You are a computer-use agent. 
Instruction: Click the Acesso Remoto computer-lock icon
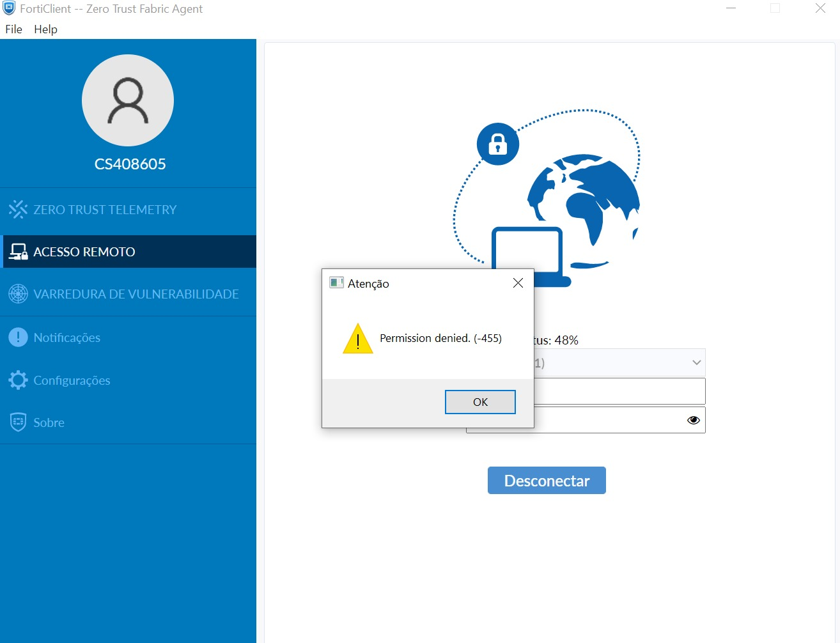click(18, 252)
